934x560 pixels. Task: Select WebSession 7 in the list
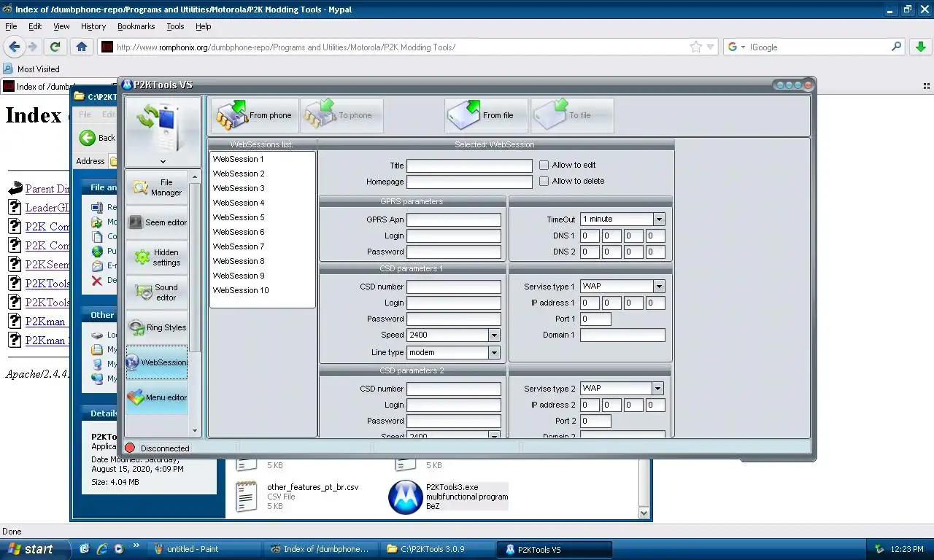(x=262, y=246)
